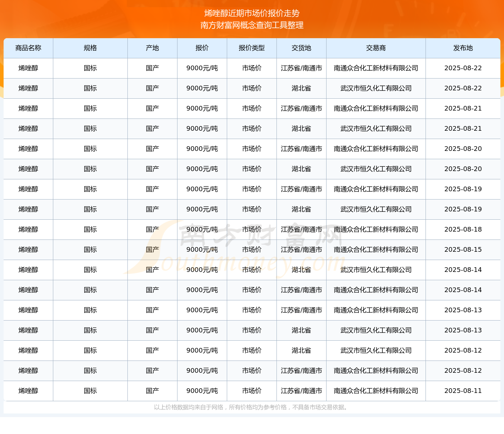Click 湖北省 in the 2025-08-21 row
Image resolution: width=504 pixels, height=434 pixels.
pyautogui.click(x=302, y=129)
